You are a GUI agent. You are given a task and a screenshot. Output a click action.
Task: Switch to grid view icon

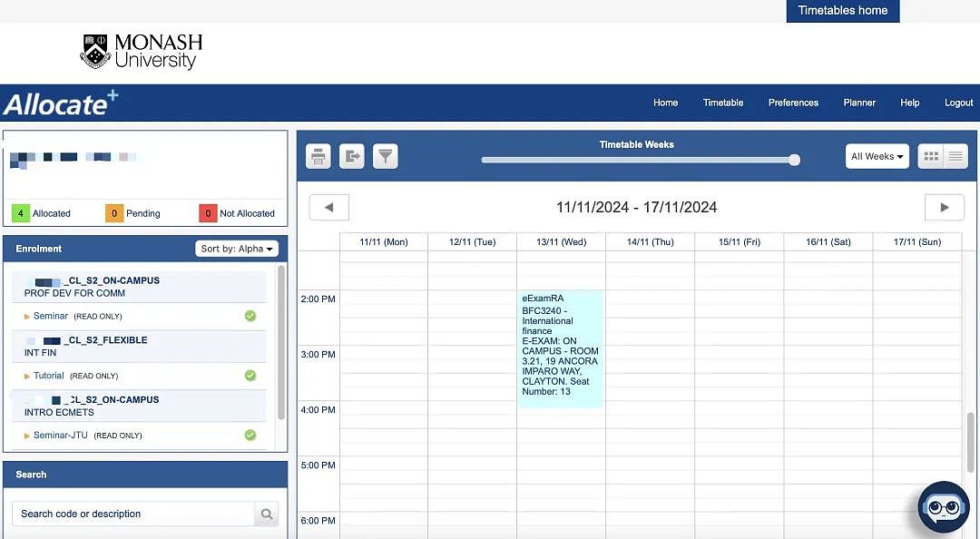[931, 156]
